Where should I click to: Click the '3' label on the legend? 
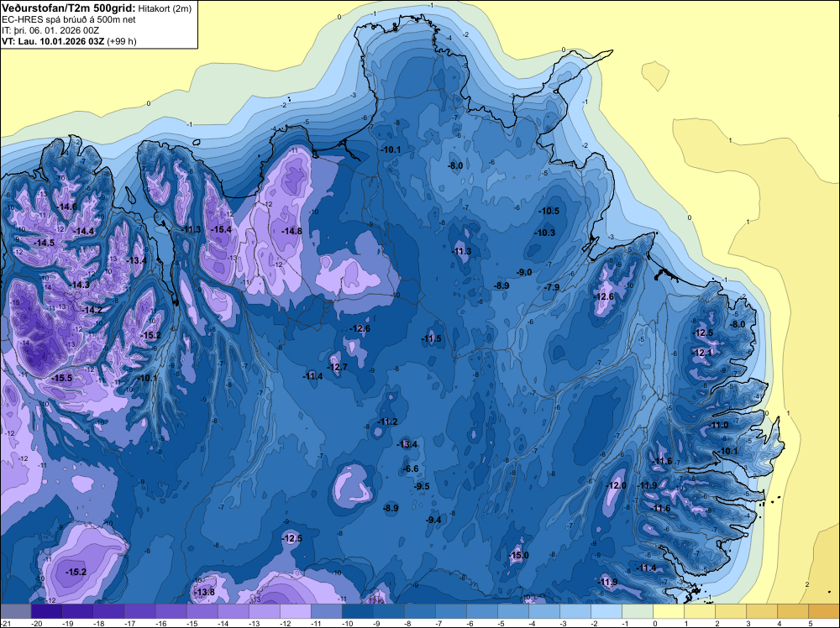pos(748,624)
